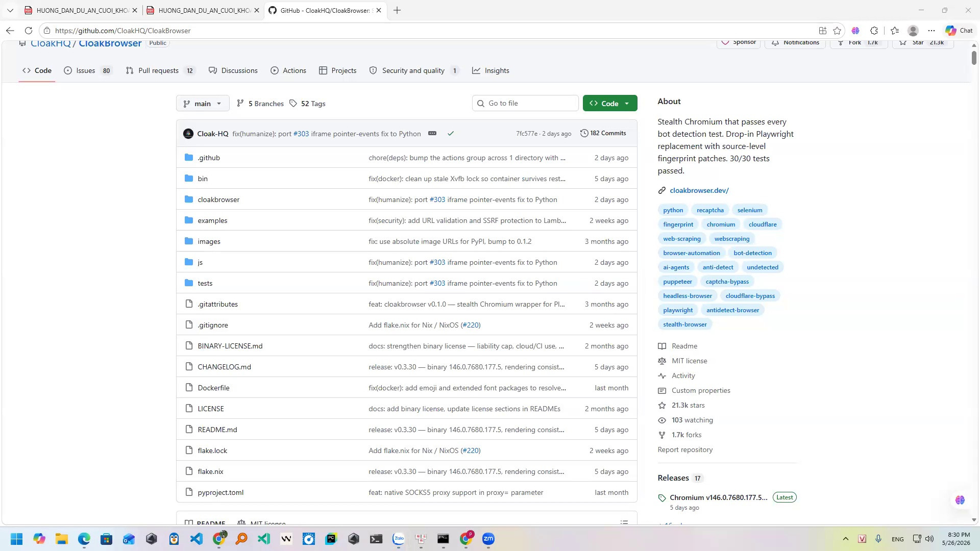The width and height of the screenshot is (980, 551).
Task: View the 5 Branches link
Action: [260, 104]
